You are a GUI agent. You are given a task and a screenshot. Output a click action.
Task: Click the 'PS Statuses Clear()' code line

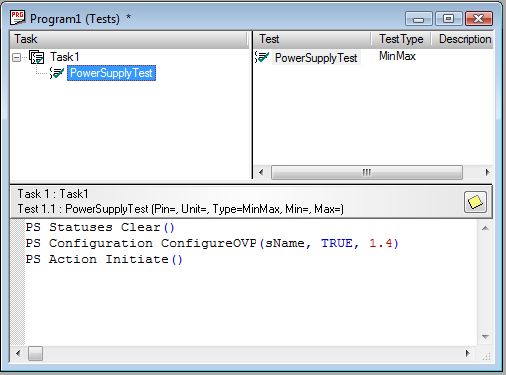(x=100, y=227)
